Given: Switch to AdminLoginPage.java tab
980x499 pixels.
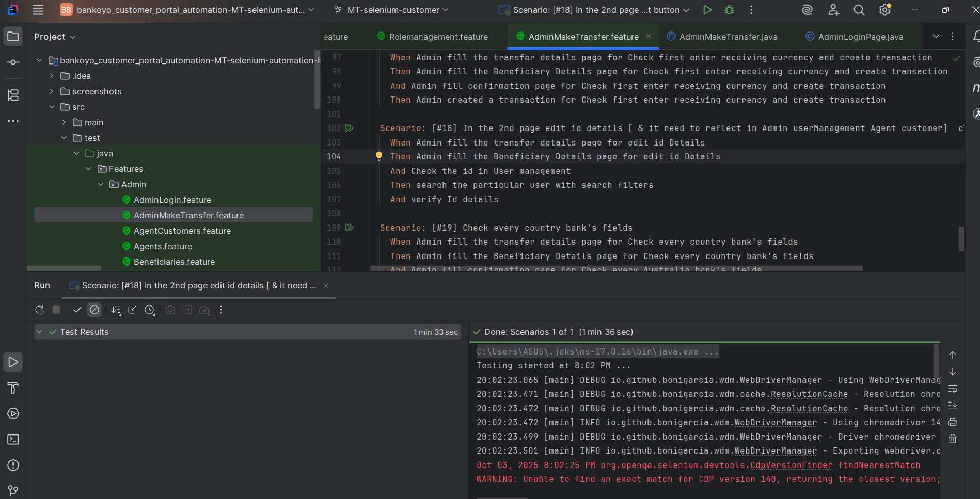Looking at the screenshot, I should [x=860, y=37].
